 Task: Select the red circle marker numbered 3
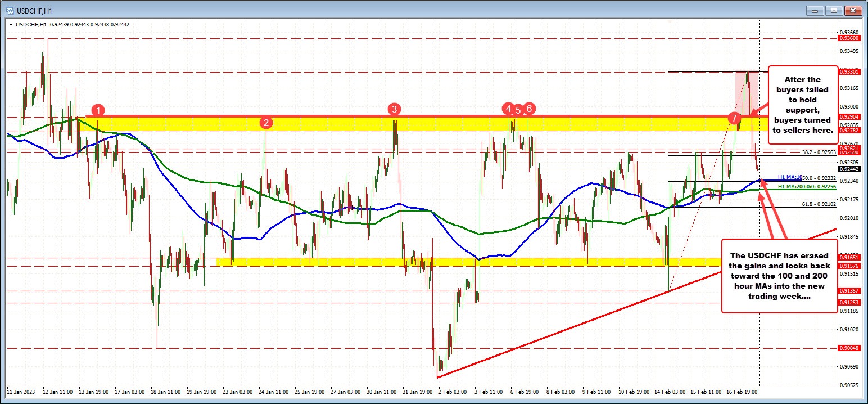coord(394,109)
